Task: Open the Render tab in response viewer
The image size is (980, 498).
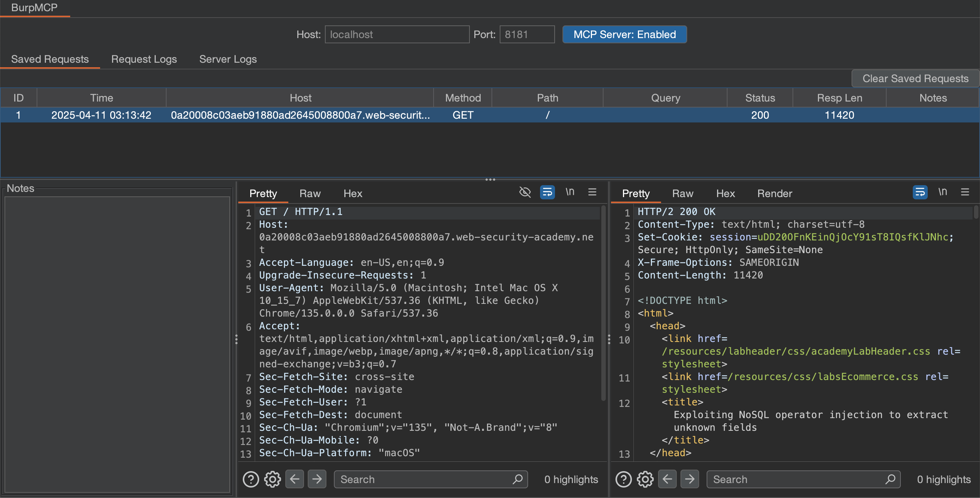Action: pyautogui.click(x=774, y=193)
